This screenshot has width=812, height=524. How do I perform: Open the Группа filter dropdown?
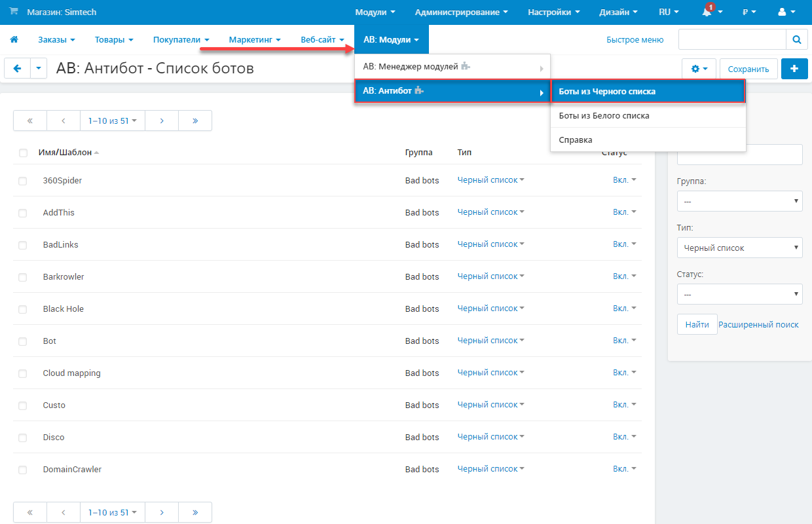click(x=739, y=201)
